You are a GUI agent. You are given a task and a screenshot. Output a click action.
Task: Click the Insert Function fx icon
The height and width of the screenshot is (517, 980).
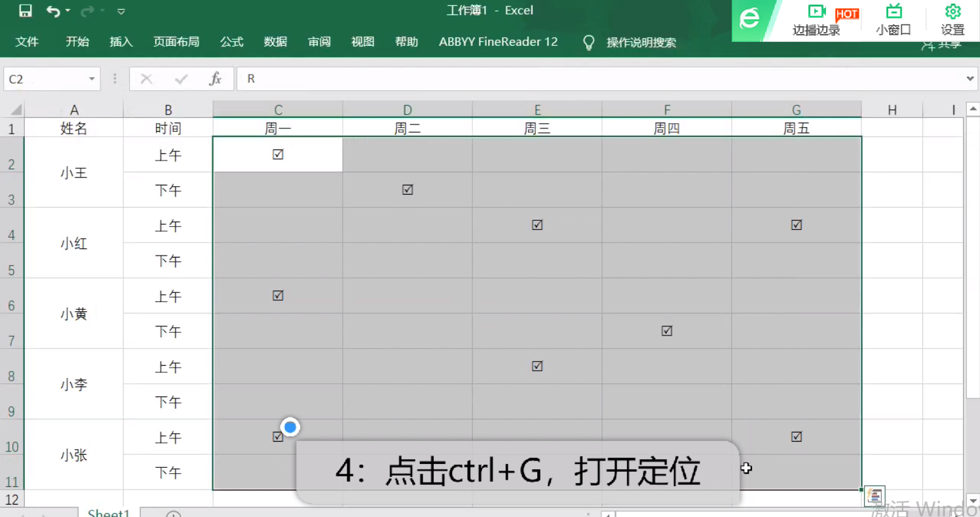(216, 79)
